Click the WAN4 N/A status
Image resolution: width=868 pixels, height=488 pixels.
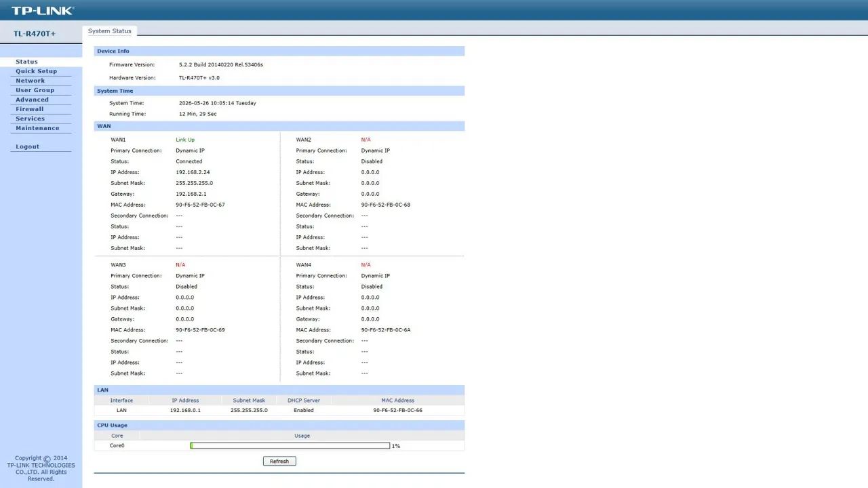click(x=366, y=265)
